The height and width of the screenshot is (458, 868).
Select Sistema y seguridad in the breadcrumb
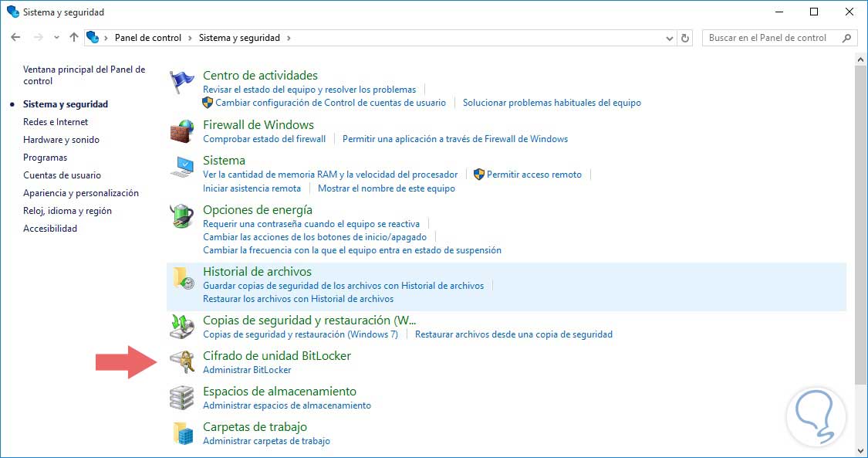(x=239, y=38)
